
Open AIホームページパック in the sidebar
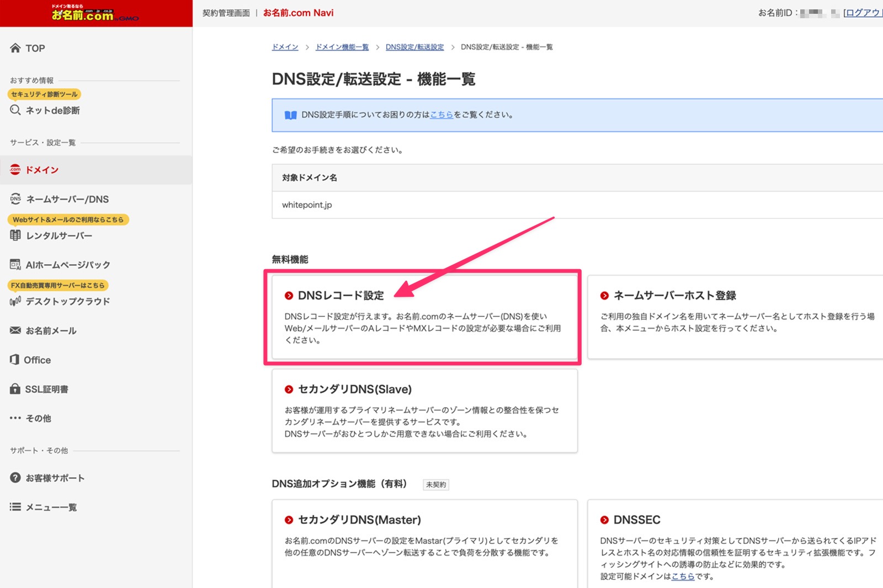point(67,265)
